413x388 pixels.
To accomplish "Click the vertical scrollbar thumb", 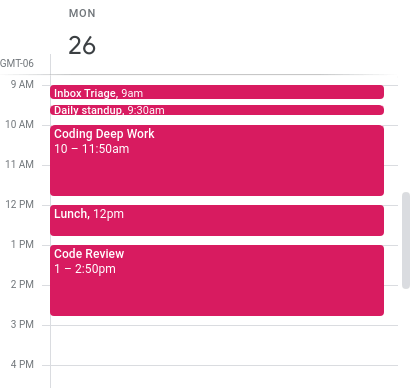I will click(406, 240).
